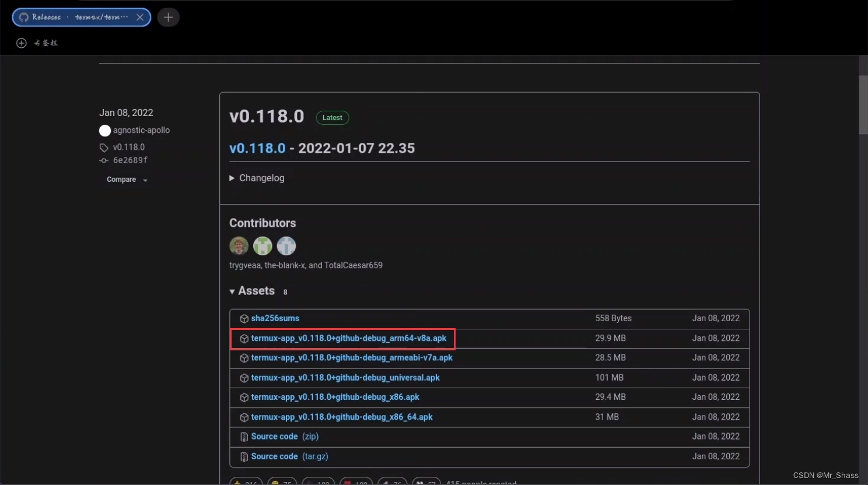The image size is (868, 485).
Task: Click the 101 MB size text
Action: pyautogui.click(x=609, y=378)
